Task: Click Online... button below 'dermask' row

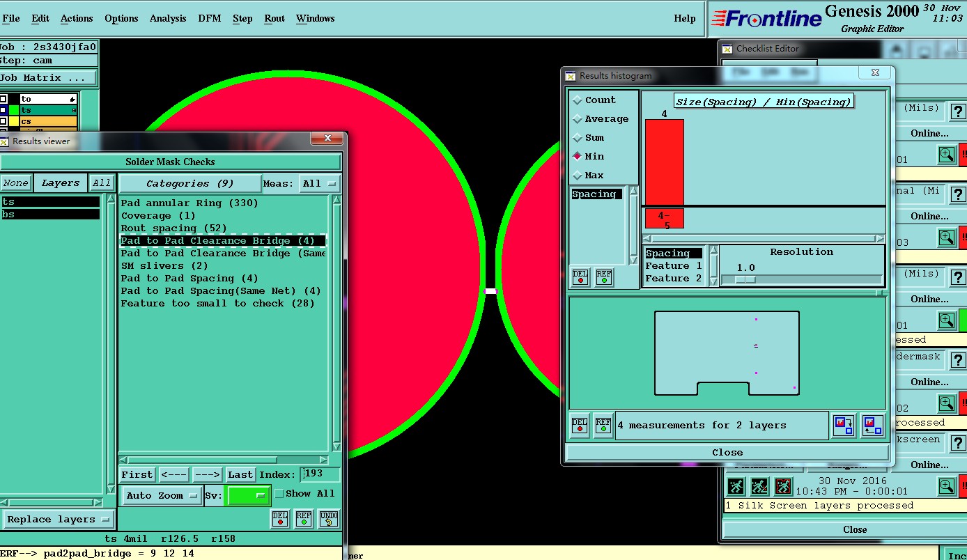Action: pos(929,382)
